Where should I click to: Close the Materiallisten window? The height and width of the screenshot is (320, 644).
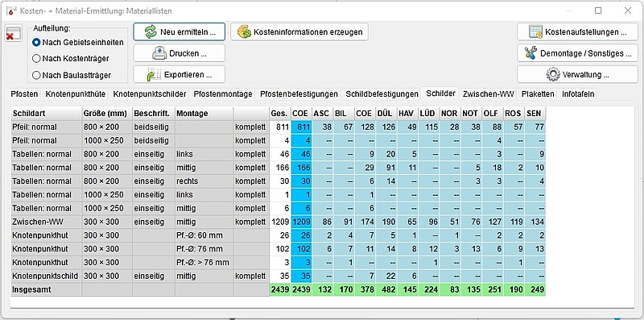[x=628, y=10]
